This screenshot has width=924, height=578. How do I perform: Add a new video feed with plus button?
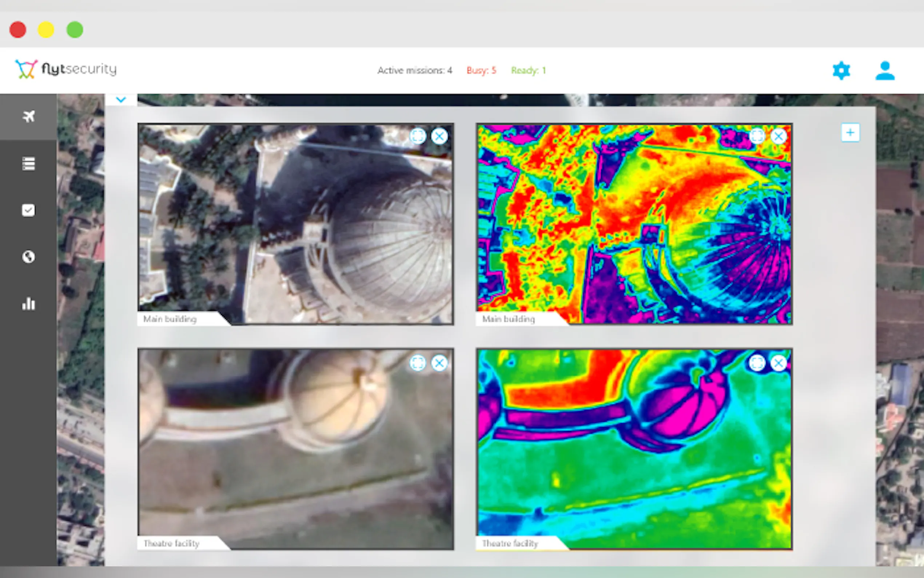(850, 132)
